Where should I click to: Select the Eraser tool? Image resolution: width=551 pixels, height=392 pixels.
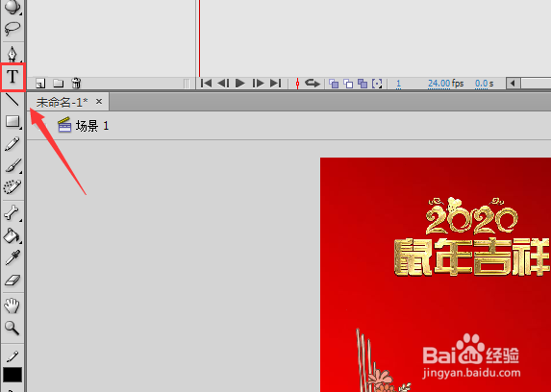pos(12,280)
